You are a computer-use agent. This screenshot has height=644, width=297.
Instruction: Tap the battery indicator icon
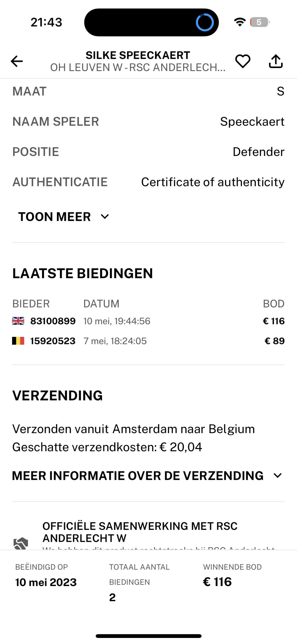259,22
